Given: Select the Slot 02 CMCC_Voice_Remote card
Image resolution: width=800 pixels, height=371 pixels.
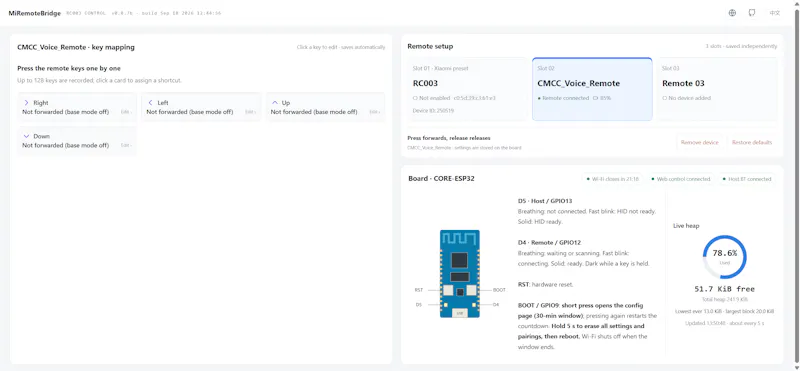Looking at the screenshot, I should (592, 89).
